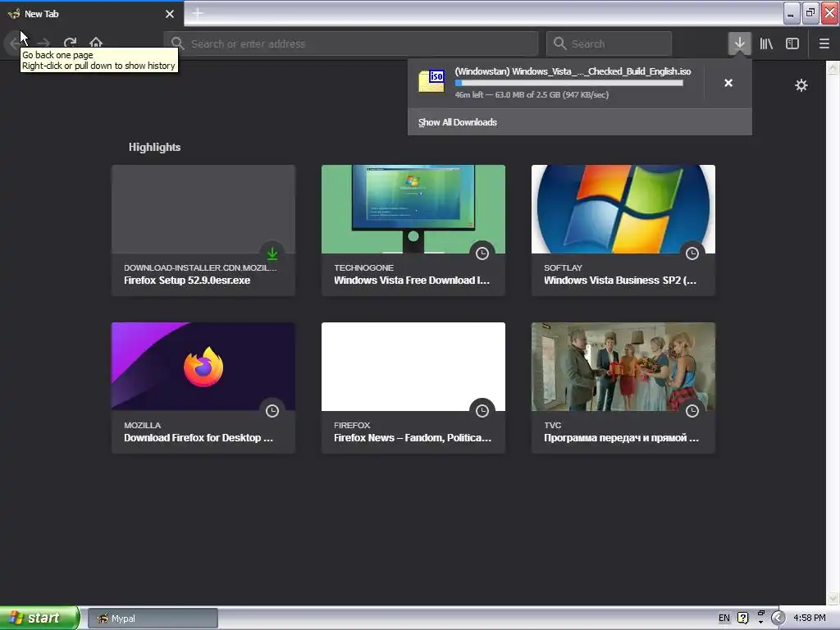Open the Library bookshelf icon

766,43
